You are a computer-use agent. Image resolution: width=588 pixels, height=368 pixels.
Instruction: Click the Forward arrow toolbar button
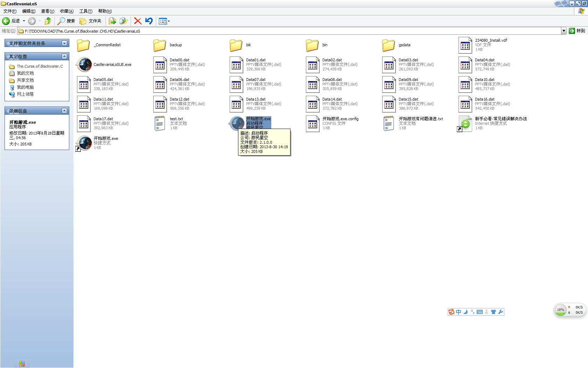tap(32, 21)
